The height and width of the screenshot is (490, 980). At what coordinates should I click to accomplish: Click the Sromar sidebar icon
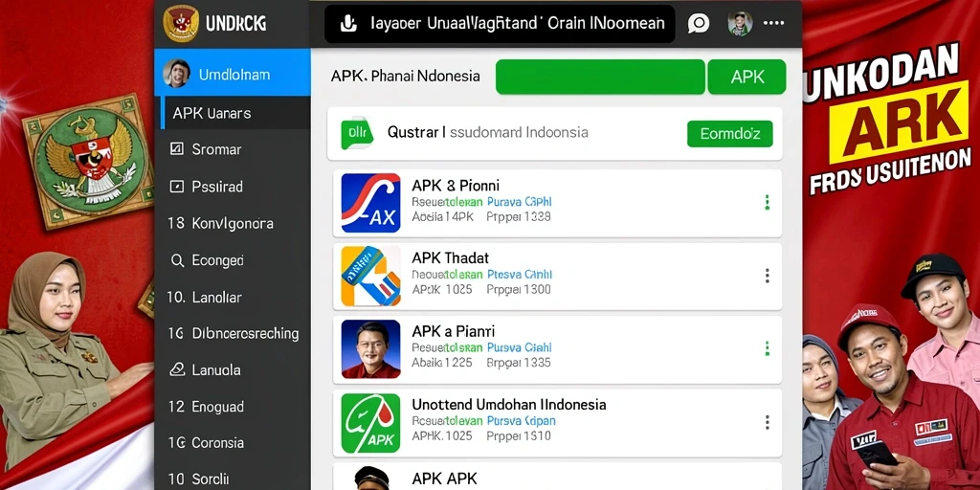(x=177, y=148)
